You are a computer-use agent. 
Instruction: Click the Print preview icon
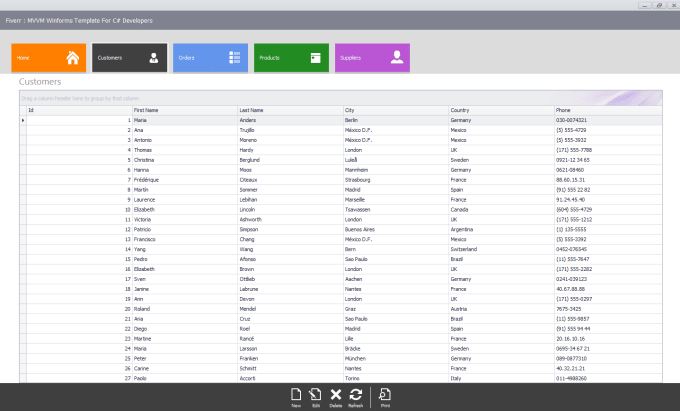(x=385, y=398)
